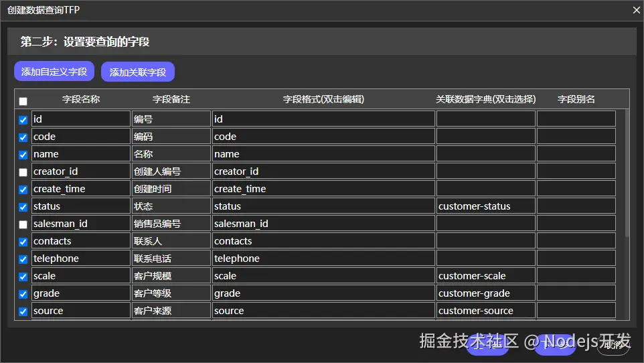Image resolution: width=644 pixels, height=363 pixels.
Task: Go to the next step with 下一步
Action: [x=555, y=344]
